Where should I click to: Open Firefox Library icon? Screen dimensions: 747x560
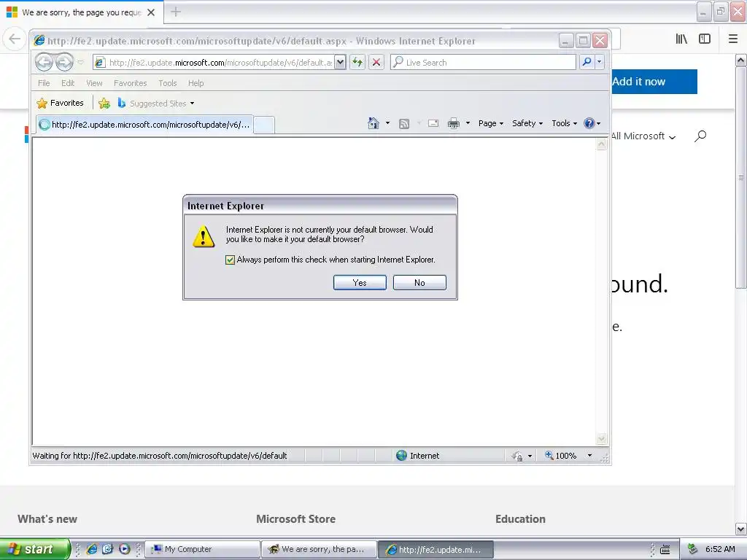click(681, 39)
